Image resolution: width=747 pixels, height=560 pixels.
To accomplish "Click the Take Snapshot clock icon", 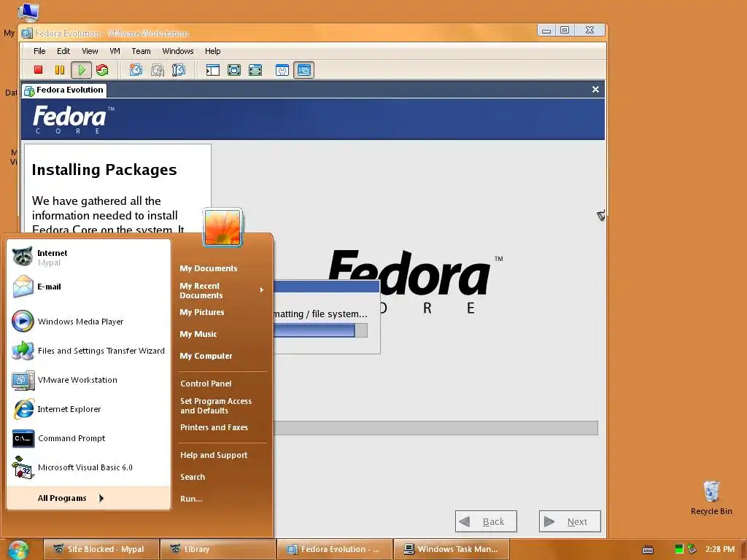I will coord(136,70).
